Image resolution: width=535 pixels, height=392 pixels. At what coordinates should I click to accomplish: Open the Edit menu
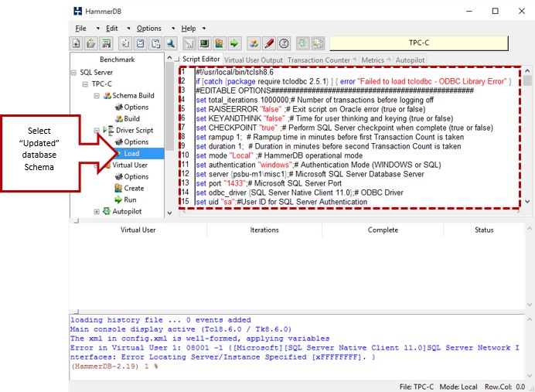(x=112, y=29)
